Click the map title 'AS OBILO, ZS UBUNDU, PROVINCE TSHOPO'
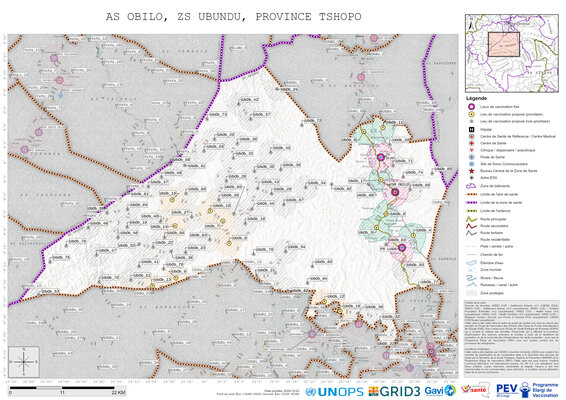 tap(234, 17)
